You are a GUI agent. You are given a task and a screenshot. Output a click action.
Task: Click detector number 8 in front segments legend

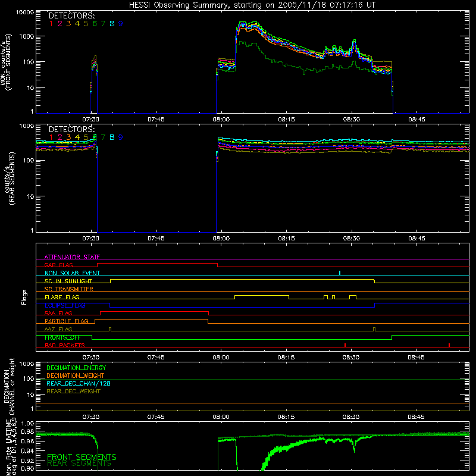pyautogui.click(x=112, y=24)
